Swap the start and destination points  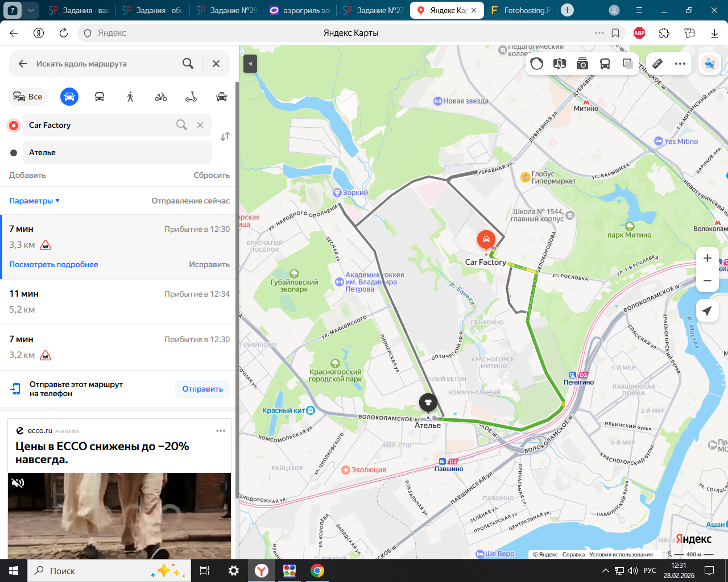(x=225, y=136)
